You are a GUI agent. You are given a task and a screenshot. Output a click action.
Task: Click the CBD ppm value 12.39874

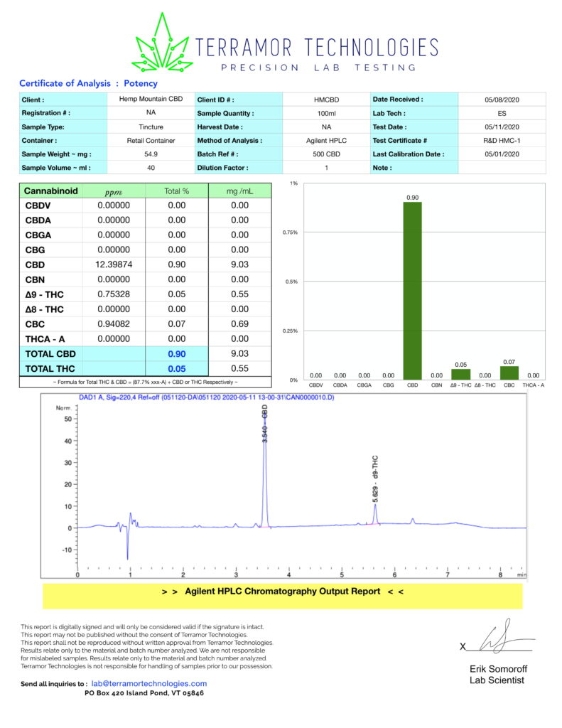[x=114, y=264]
